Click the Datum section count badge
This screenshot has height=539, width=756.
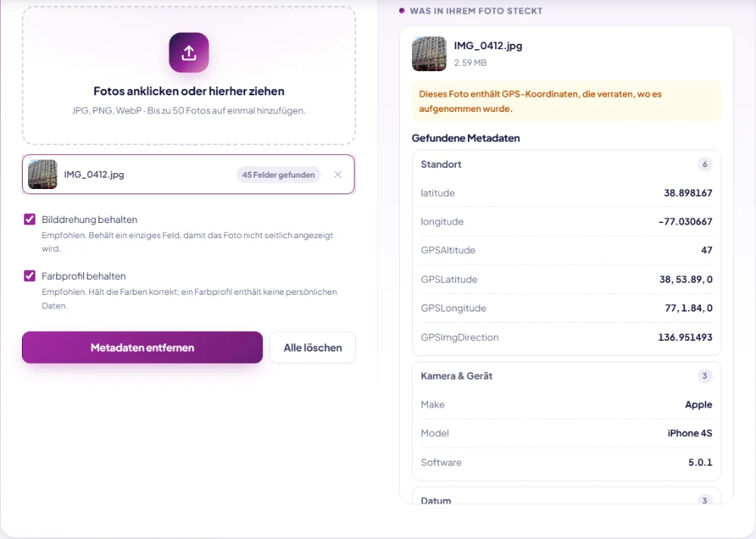coord(705,500)
